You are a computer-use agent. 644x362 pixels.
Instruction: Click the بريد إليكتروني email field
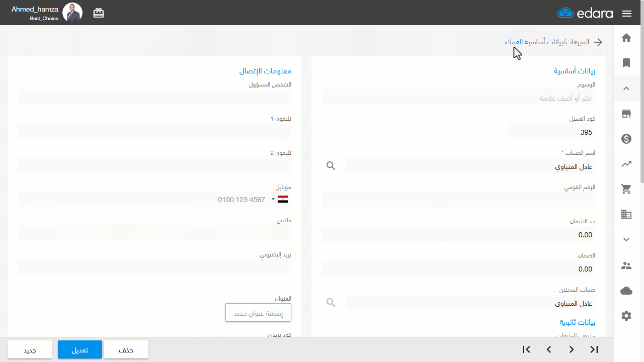tap(154, 267)
